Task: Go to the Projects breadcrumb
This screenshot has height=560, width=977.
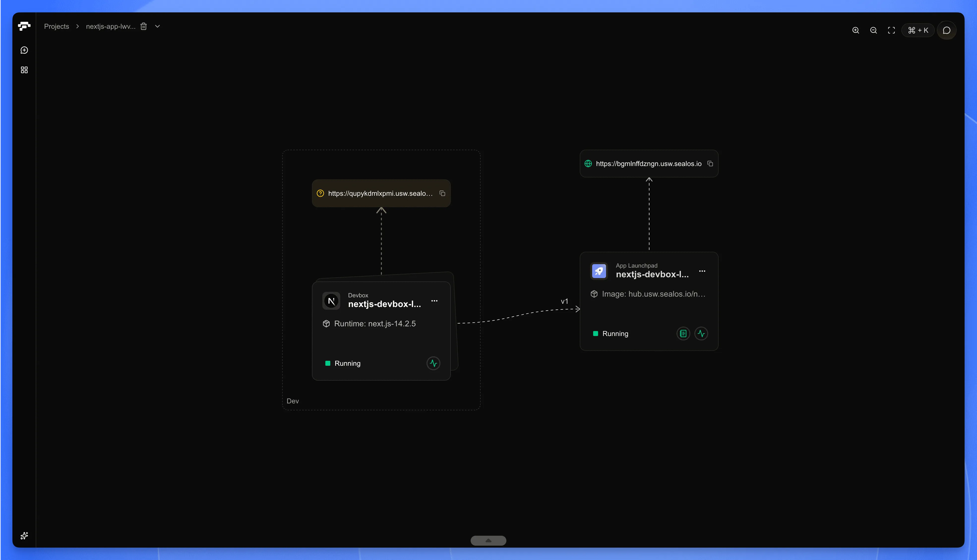Action: 57,27
